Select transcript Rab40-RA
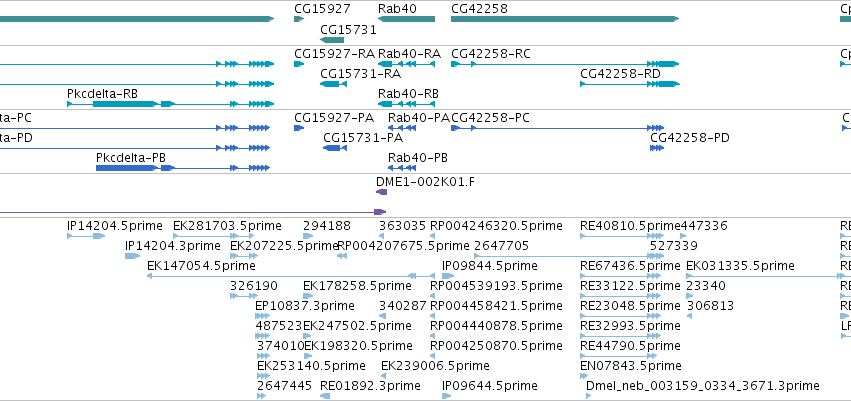851x401 pixels. [x=409, y=54]
